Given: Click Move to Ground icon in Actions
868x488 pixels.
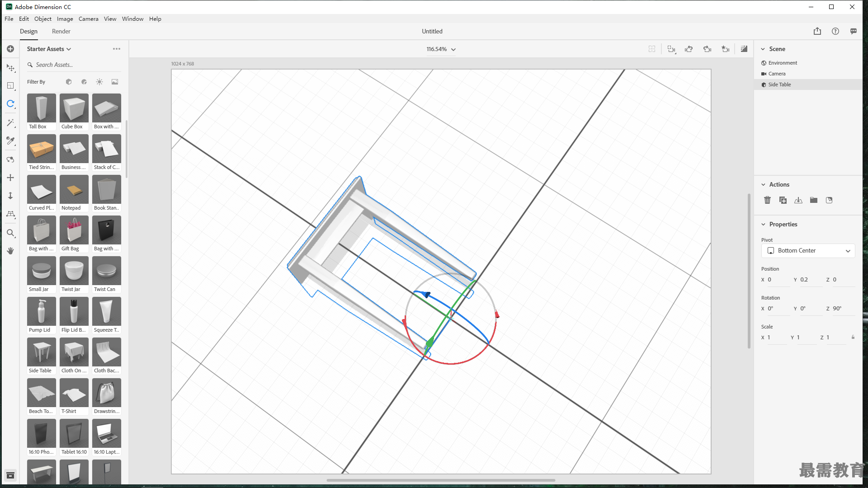Looking at the screenshot, I should tap(798, 200).
